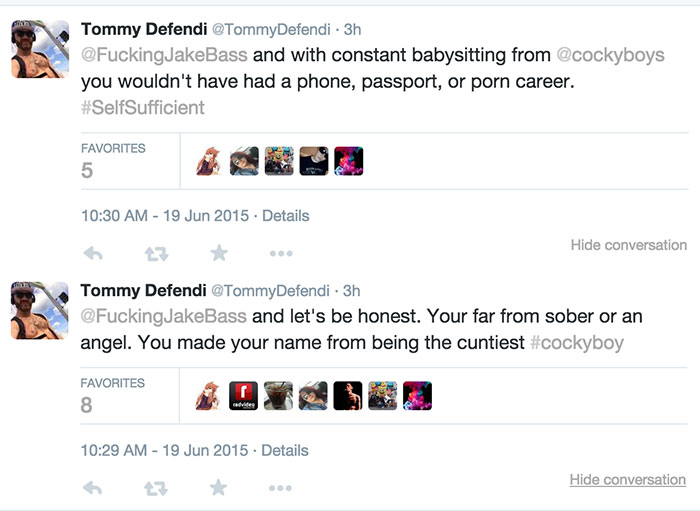Open Tommy Defendi's avatar on top tweet
This screenshot has width=700, height=511.
pyautogui.click(x=40, y=50)
